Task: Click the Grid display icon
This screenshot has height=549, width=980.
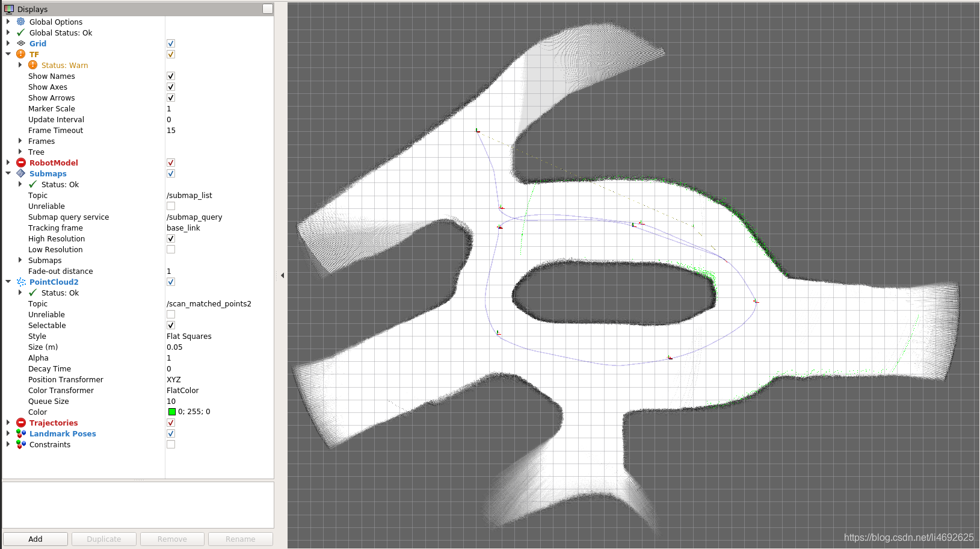Action: [20, 43]
